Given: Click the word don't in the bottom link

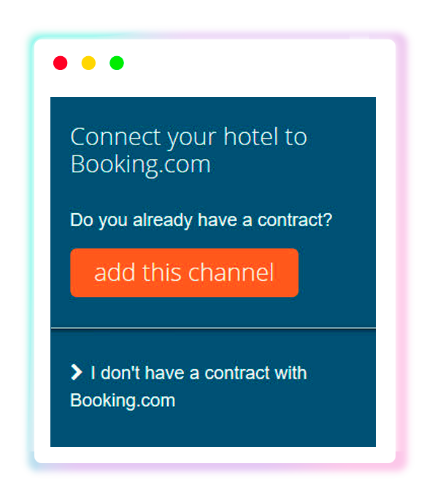Looking at the screenshot, I should coord(120,373).
